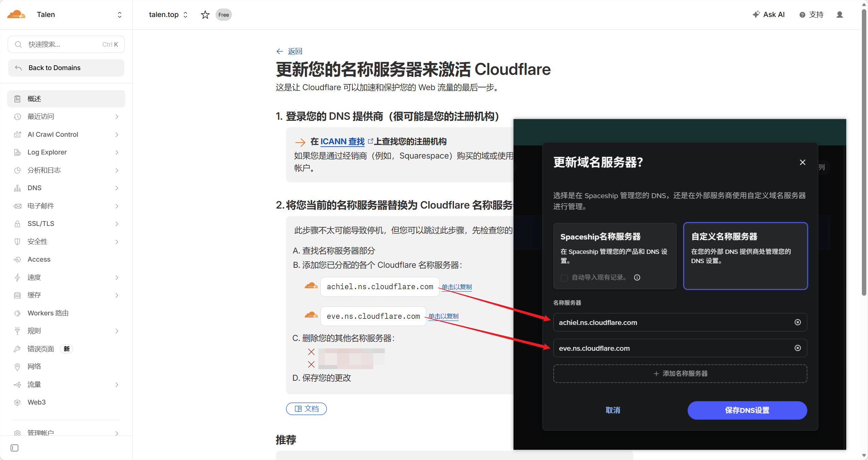The width and height of the screenshot is (868, 460).
Task: Select the 自定义名称服务器 option card
Action: click(x=745, y=255)
